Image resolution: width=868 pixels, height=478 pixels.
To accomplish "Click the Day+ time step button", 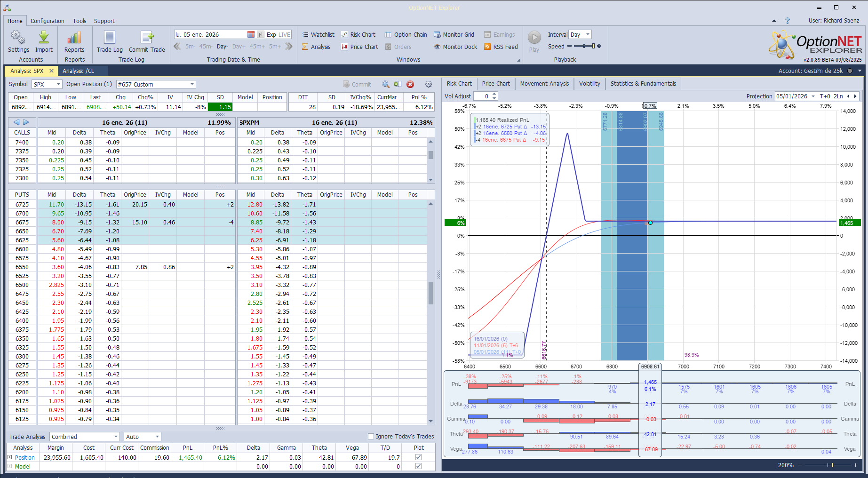I will click(x=239, y=47).
